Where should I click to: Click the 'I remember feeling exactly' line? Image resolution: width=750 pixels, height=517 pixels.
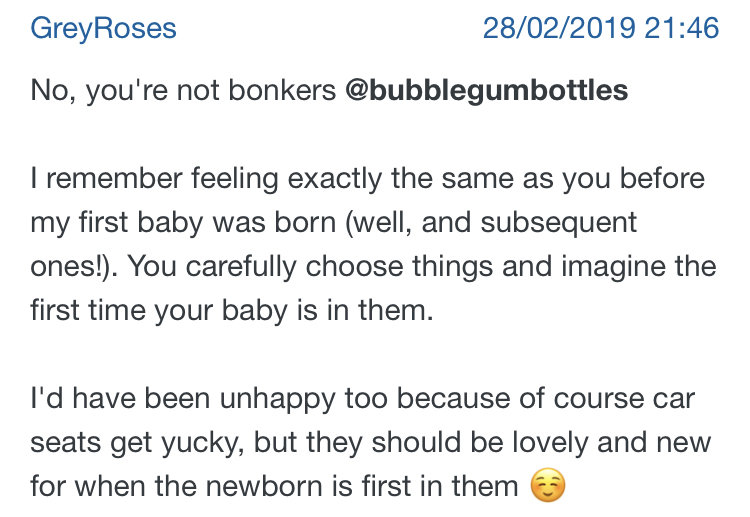tap(367, 179)
